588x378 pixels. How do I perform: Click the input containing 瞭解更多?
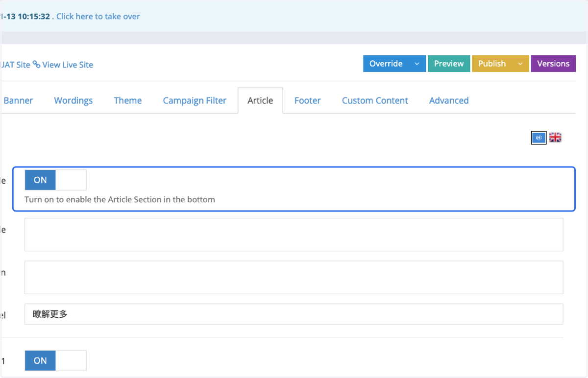pyautogui.click(x=294, y=314)
